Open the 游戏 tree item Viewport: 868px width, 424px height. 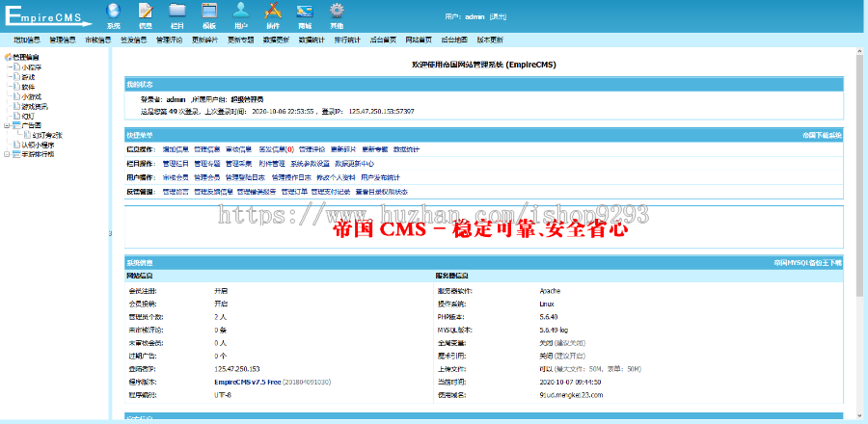tap(28, 77)
